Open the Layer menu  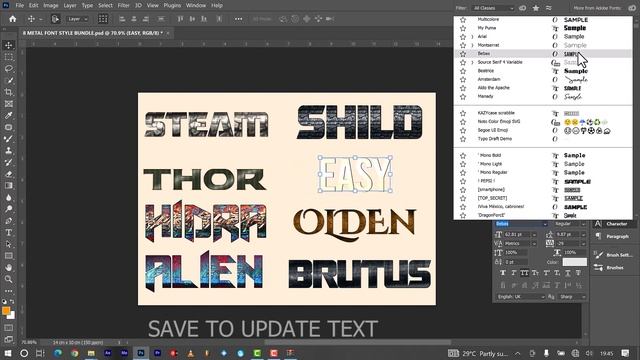pos(70,6)
